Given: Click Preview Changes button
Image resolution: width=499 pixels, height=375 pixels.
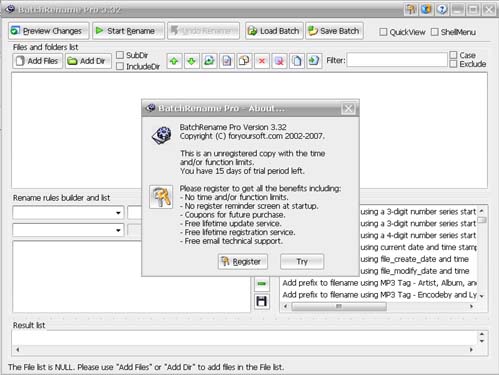Looking at the screenshot, I should tap(49, 31).
